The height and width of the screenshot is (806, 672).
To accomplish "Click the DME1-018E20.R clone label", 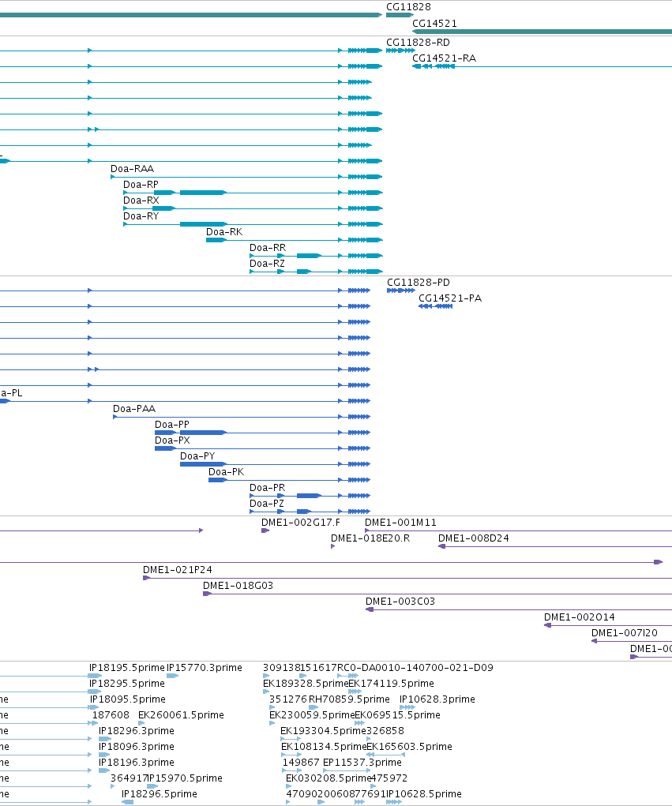I will tap(370, 538).
